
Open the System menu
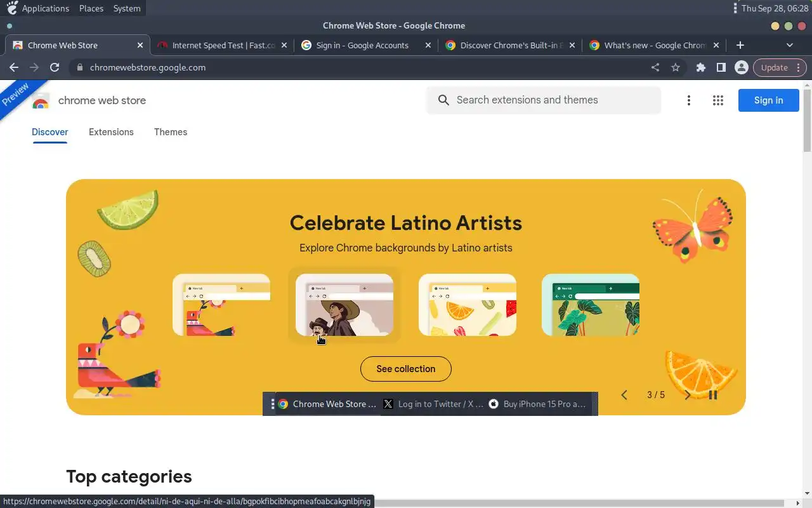pyautogui.click(x=127, y=8)
